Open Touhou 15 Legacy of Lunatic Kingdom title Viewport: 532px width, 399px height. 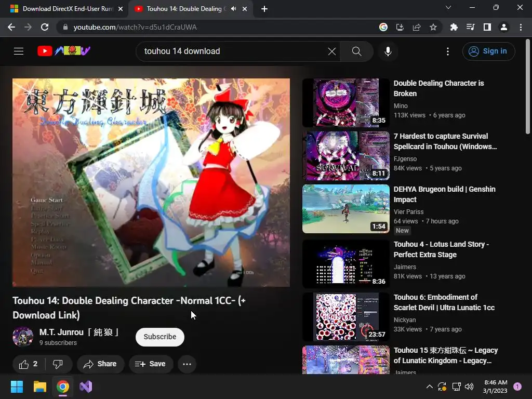pos(445,355)
